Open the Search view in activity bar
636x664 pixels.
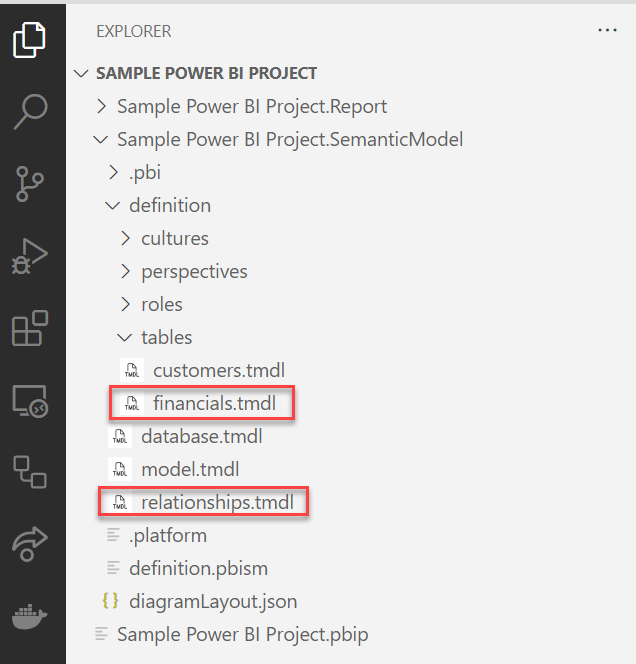click(x=31, y=111)
